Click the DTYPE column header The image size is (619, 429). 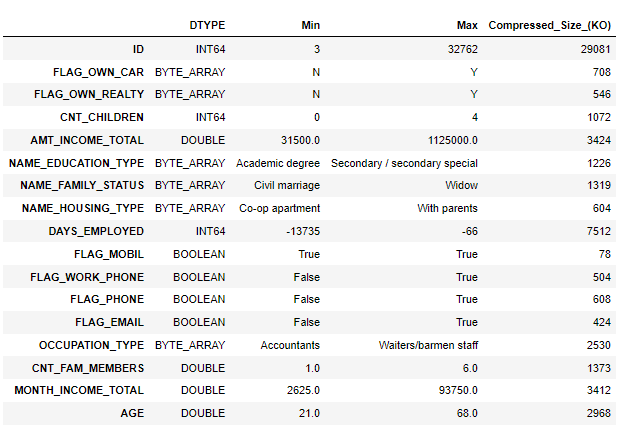click(x=207, y=23)
